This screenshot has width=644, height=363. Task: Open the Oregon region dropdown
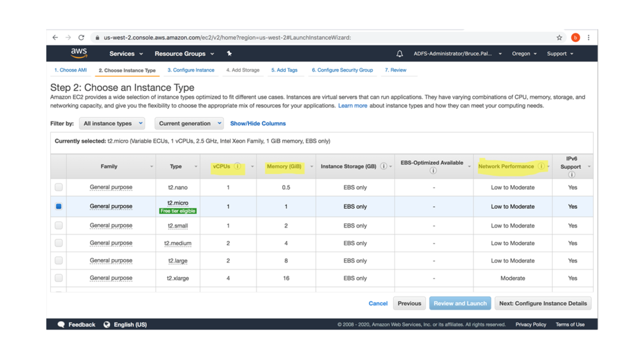tap(524, 54)
